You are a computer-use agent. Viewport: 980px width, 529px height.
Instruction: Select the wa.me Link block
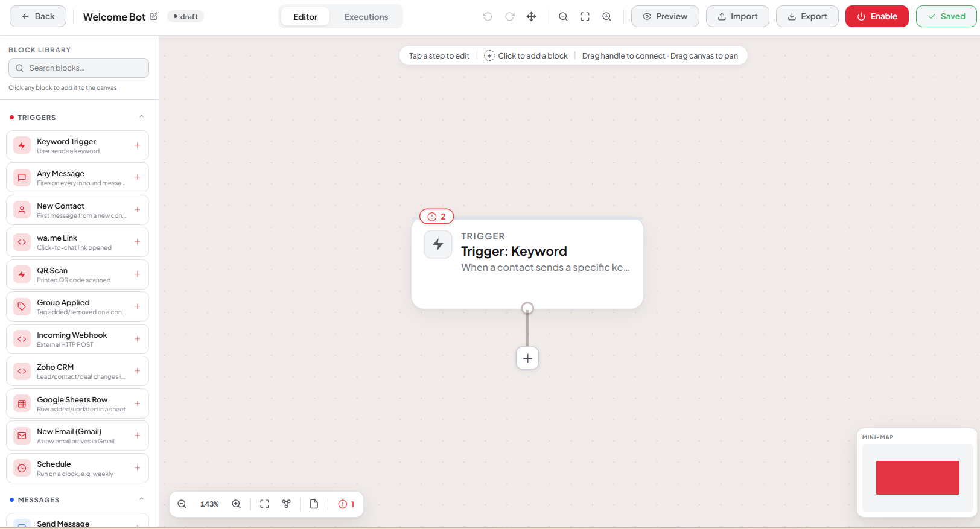(77, 242)
